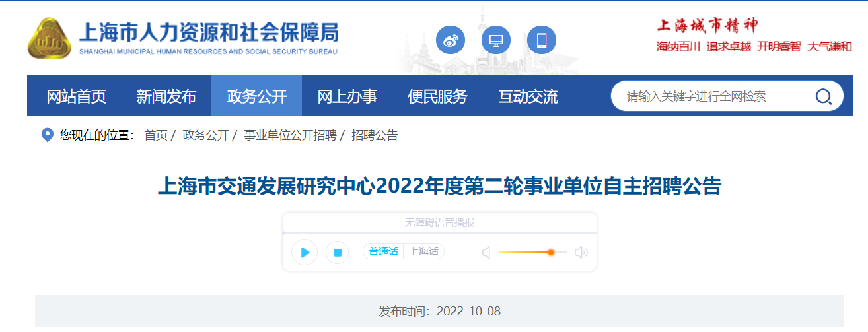
Task: Click the 发布时间 2022-10-08 text
Action: [x=439, y=311]
